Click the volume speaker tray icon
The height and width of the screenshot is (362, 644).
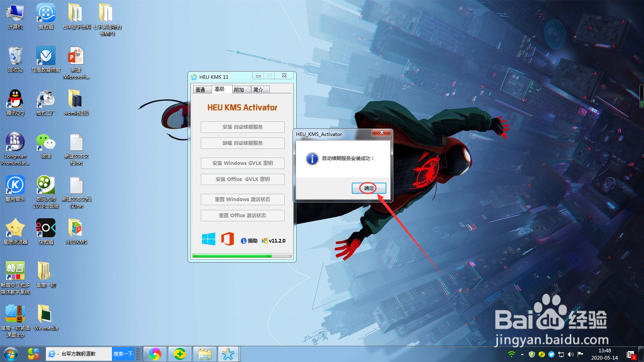point(571,354)
